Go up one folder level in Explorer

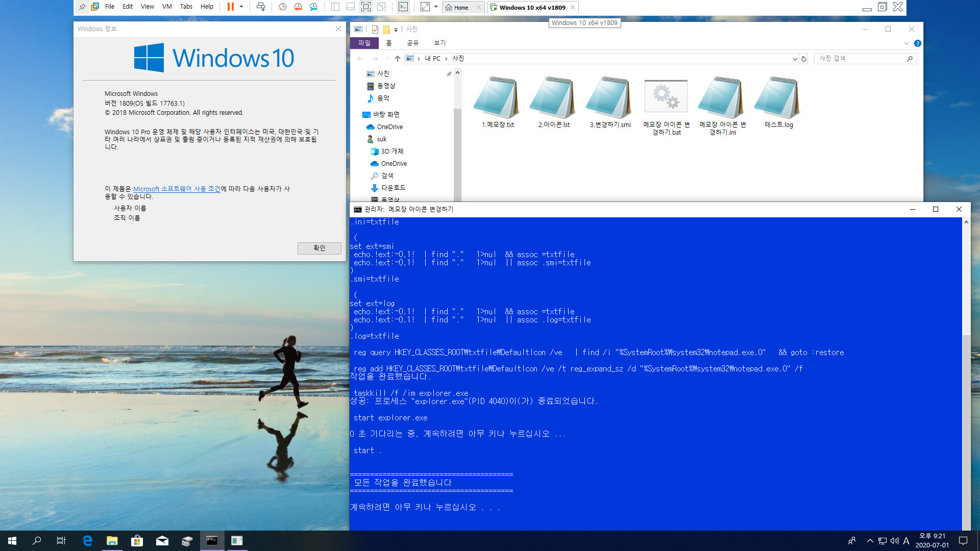pyautogui.click(x=398, y=59)
